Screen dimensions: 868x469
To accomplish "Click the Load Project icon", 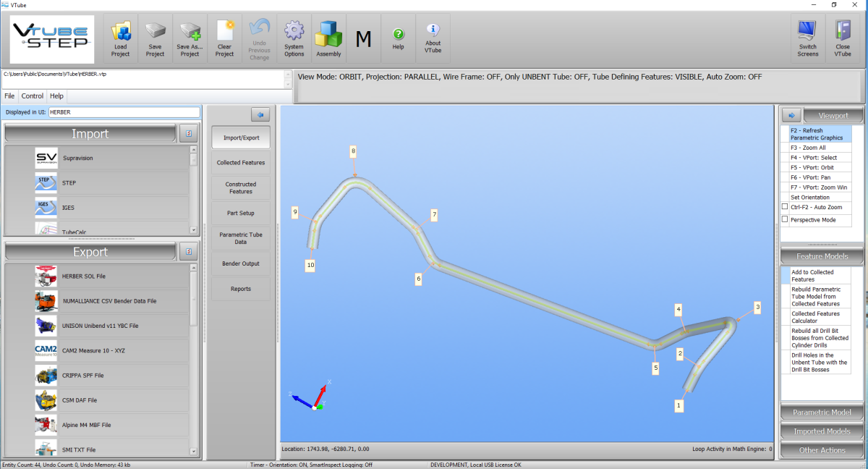I will (120, 33).
